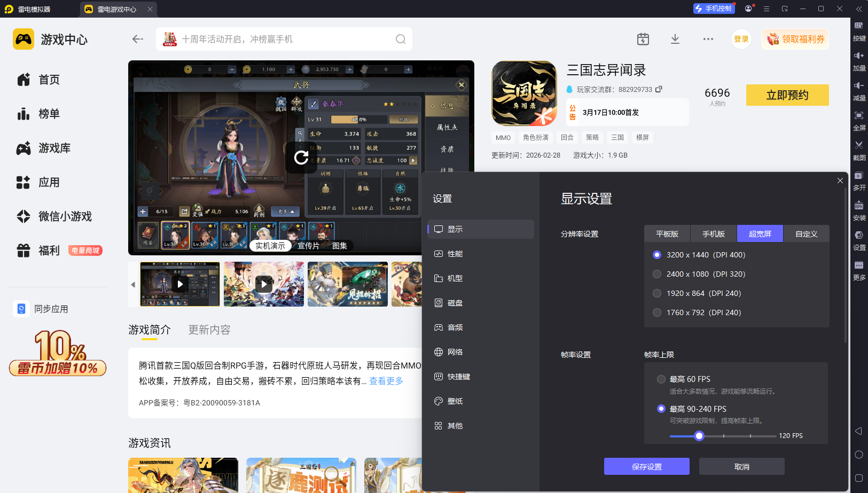The image size is (868, 493).
Task: Click the Android recent apps square button
Action: coord(859,478)
